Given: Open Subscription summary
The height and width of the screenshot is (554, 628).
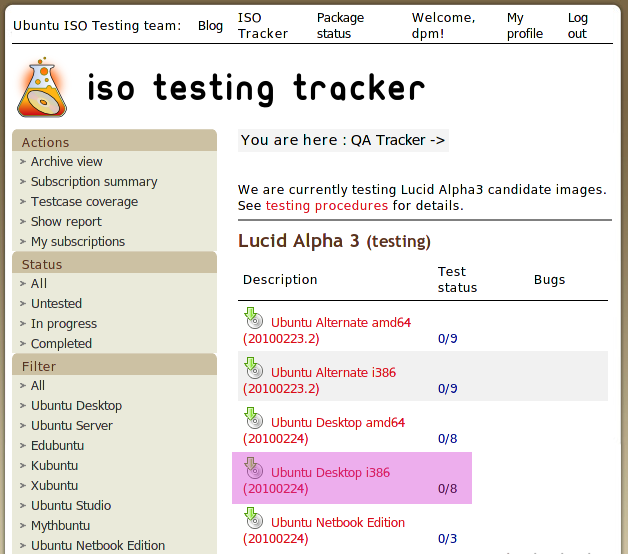Looking at the screenshot, I should 94,182.
